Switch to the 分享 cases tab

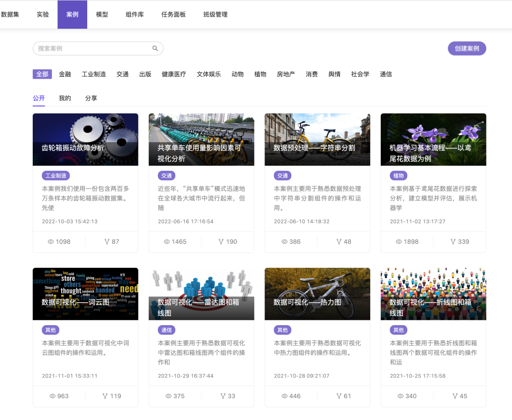pyautogui.click(x=91, y=98)
